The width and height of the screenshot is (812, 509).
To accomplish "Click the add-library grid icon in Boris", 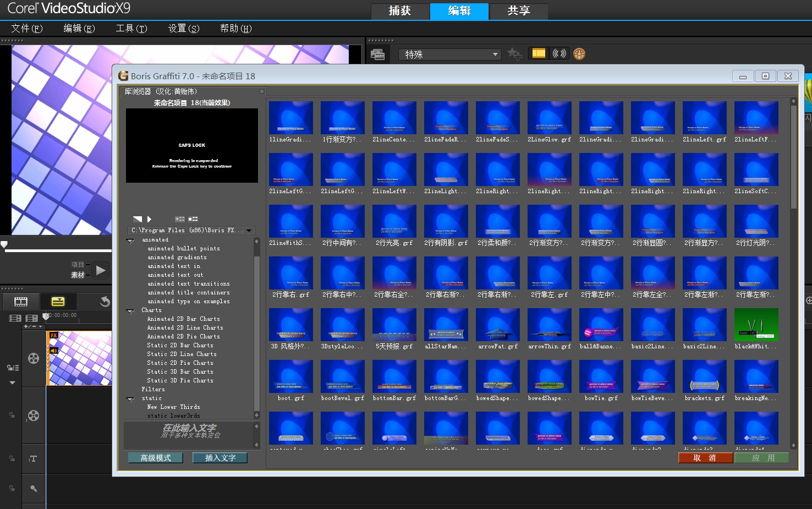I will (180, 219).
